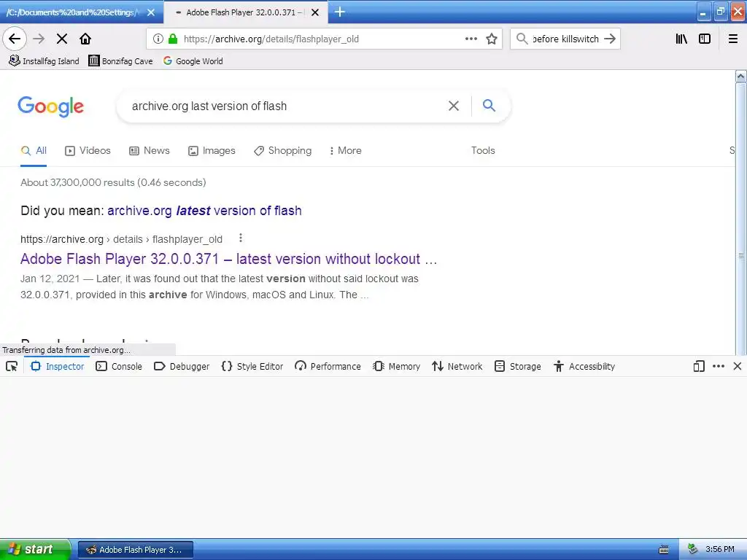Close the developer tools panel
This screenshot has height=560, width=747.
(x=738, y=366)
